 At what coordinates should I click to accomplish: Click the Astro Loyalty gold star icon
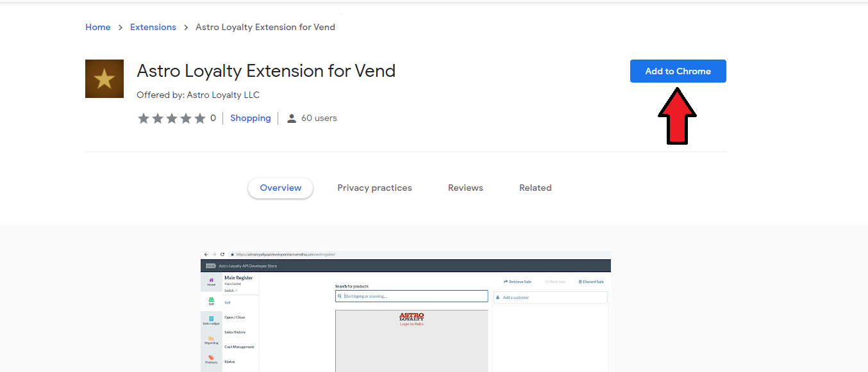click(x=104, y=79)
